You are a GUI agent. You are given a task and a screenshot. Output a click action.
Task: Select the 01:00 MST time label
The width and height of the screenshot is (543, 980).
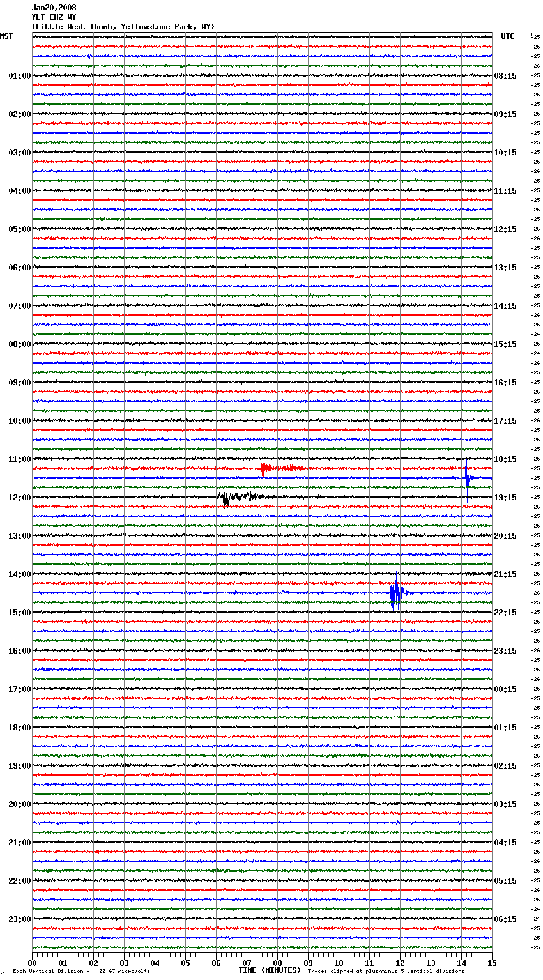[x=19, y=76]
